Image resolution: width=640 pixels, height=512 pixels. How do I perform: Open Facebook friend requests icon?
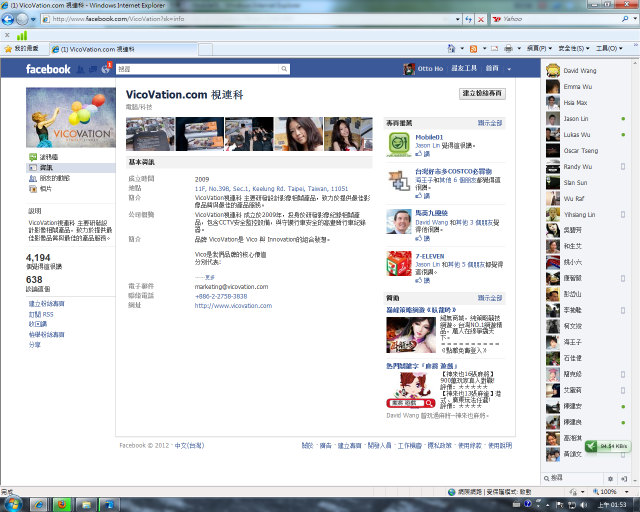pos(80,69)
